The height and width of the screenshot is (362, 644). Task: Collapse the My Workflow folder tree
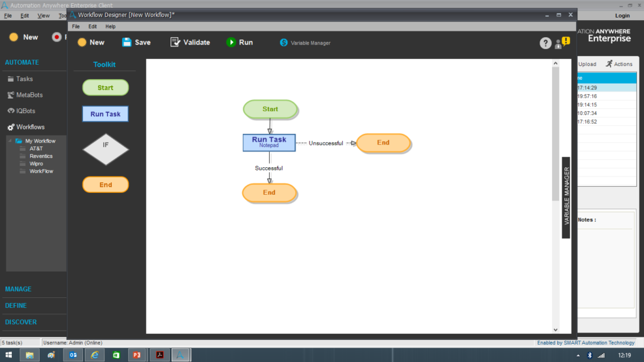pos(10,141)
